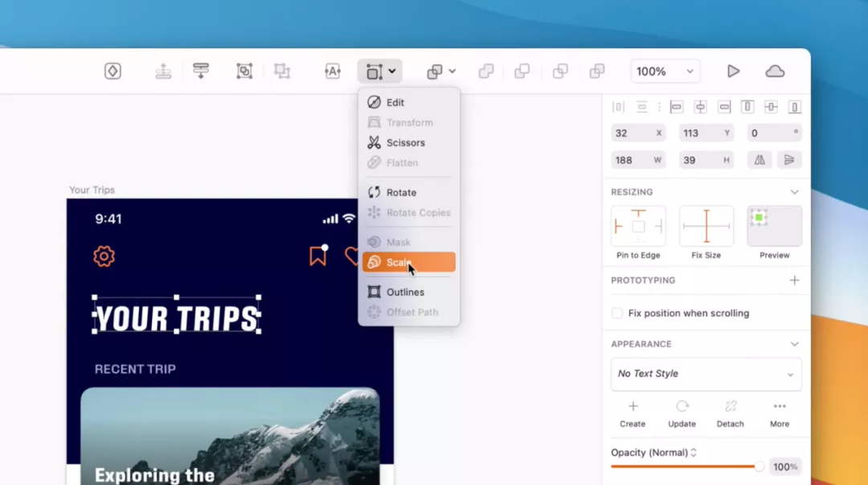This screenshot has width=868, height=485.
Task: Start the prototype preview play button
Action: (x=733, y=72)
